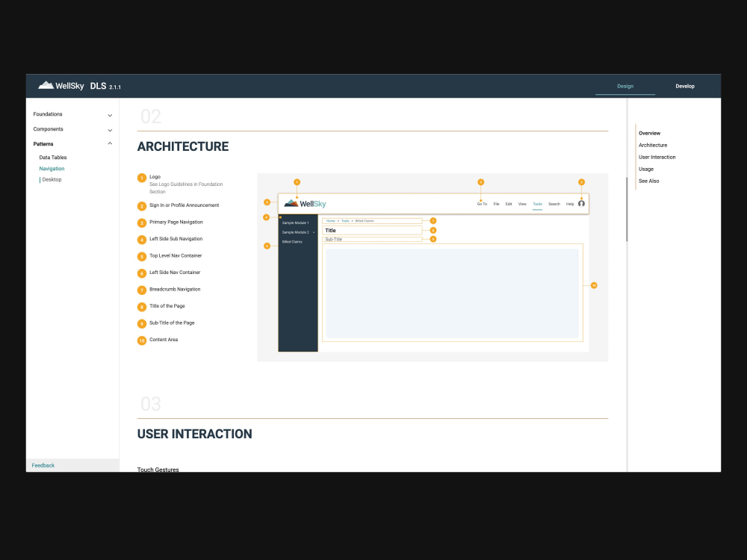Click the Left Side Nav Container legend badge
The height and width of the screenshot is (560, 747).
(141, 273)
